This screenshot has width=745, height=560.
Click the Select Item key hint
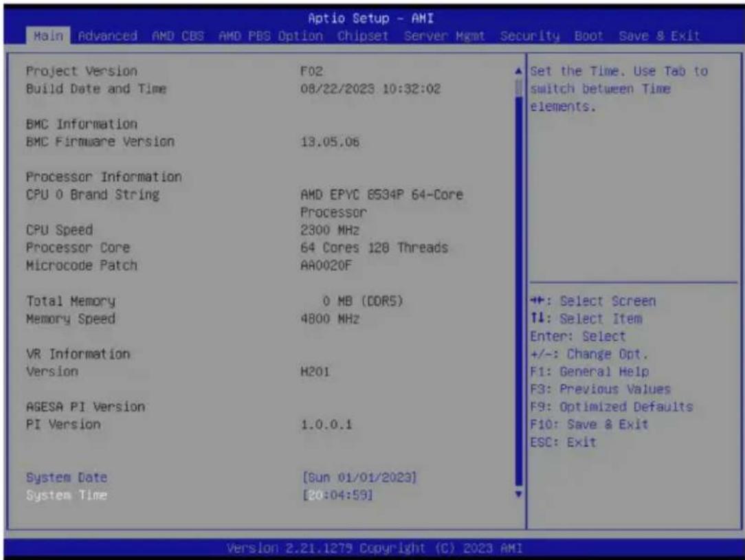[x=586, y=319]
